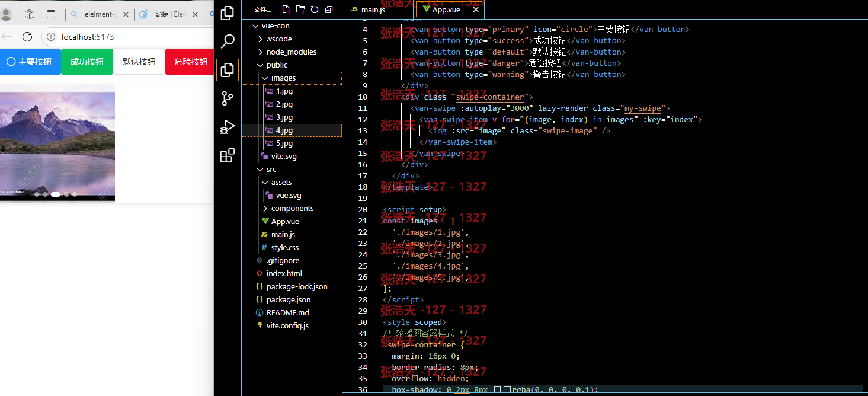Close the App.vue editor tab
The height and width of the screenshot is (396, 868).
475,9
